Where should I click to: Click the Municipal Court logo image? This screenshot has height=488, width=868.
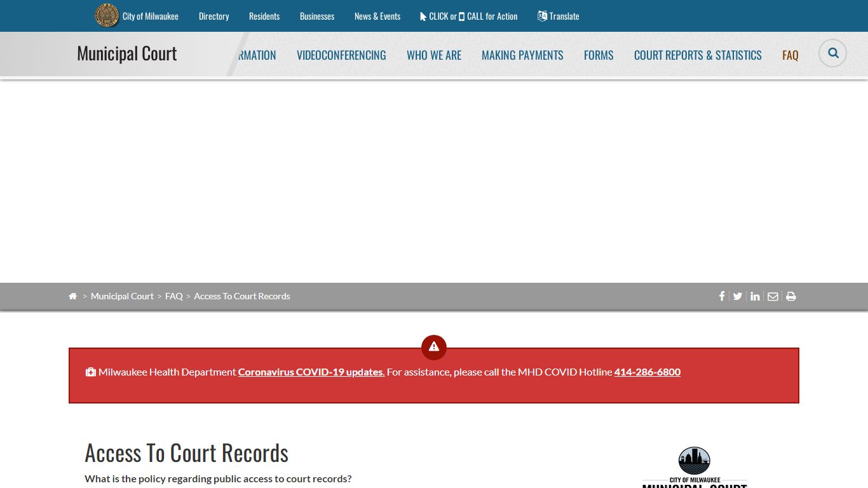tap(695, 467)
